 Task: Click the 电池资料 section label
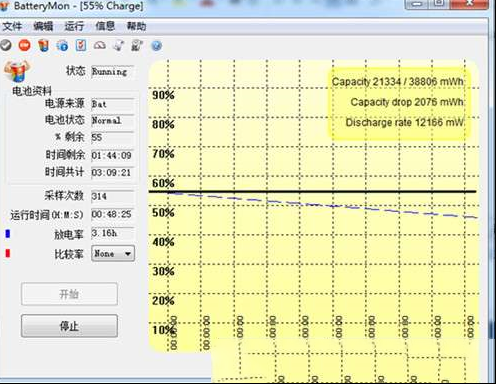click(x=32, y=91)
